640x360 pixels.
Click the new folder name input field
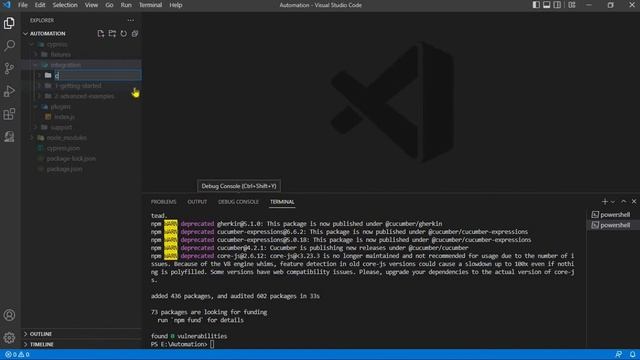pyautogui.click(x=98, y=75)
